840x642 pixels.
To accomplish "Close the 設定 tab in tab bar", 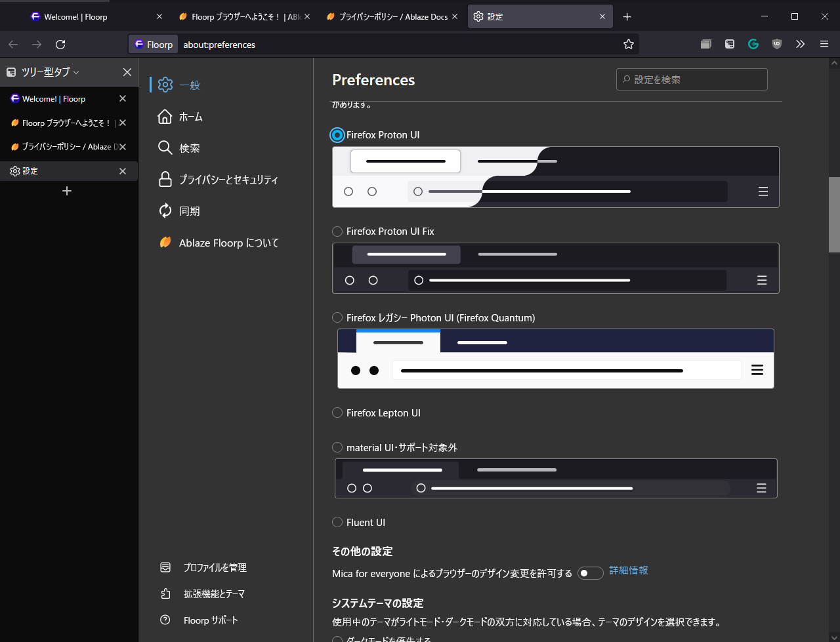I will tap(602, 16).
